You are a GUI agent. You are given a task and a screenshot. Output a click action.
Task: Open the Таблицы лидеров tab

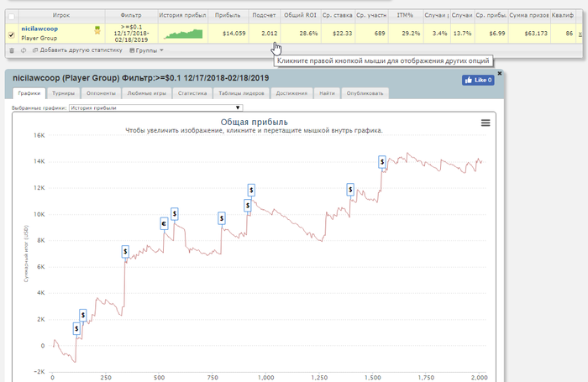click(x=242, y=93)
